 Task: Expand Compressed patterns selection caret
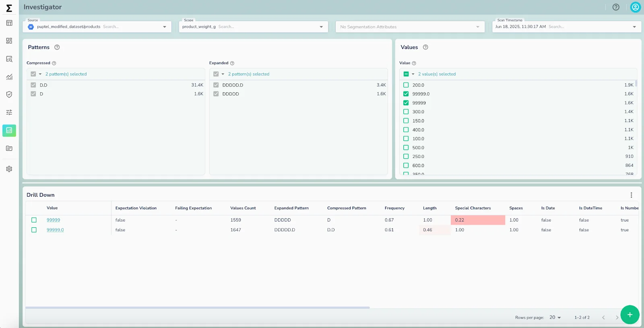click(40, 74)
